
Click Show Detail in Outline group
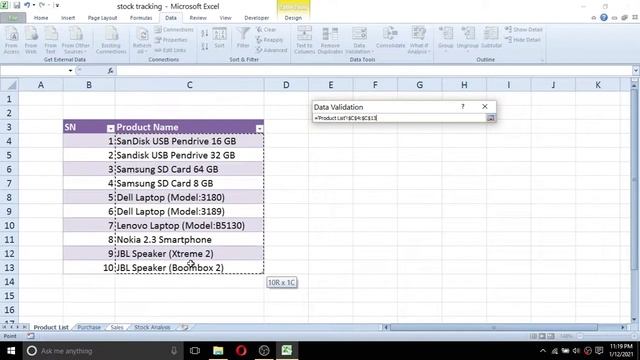coord(524,29)
